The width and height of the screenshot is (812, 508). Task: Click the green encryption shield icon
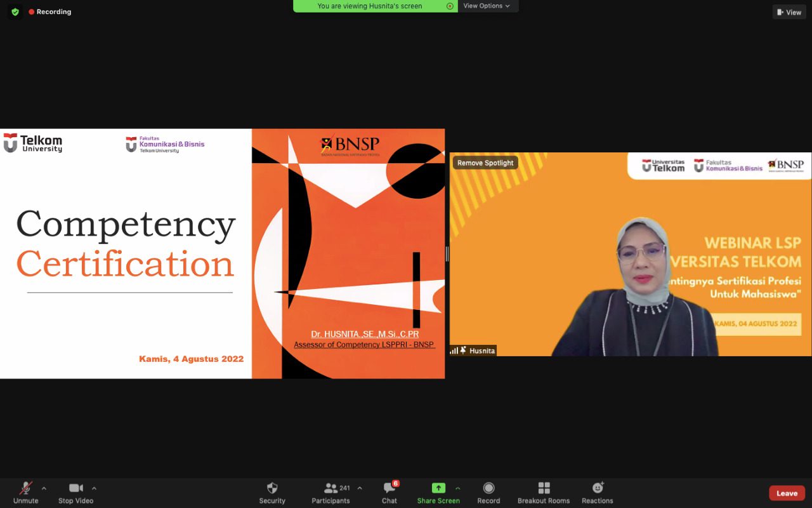[15, 11]
